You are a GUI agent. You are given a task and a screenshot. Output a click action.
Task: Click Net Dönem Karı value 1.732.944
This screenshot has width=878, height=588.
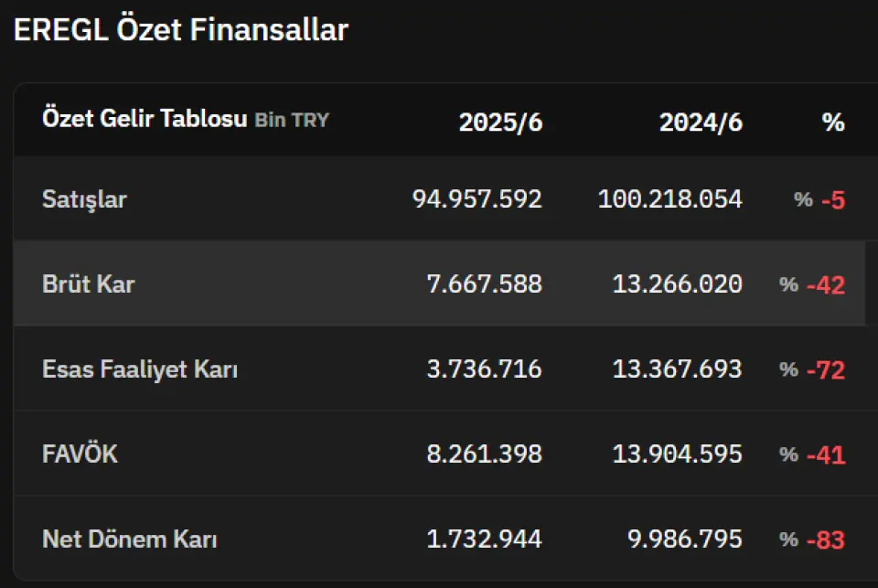[485, 539]
